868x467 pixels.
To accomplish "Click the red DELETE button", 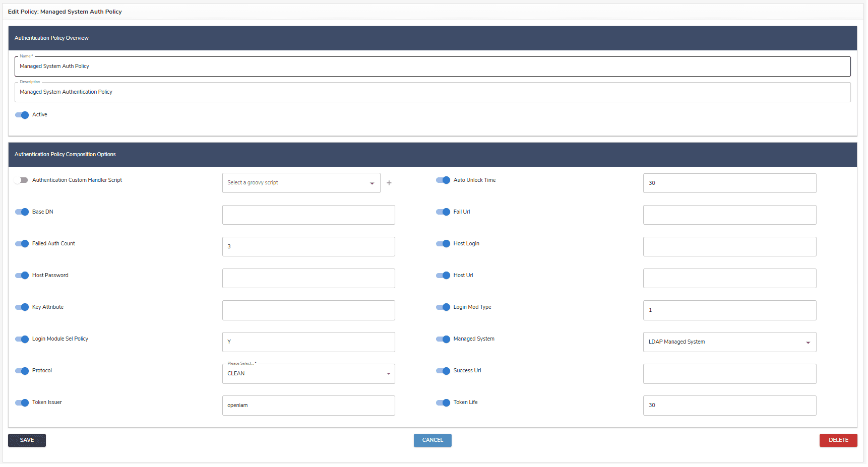I will (838, 440).
